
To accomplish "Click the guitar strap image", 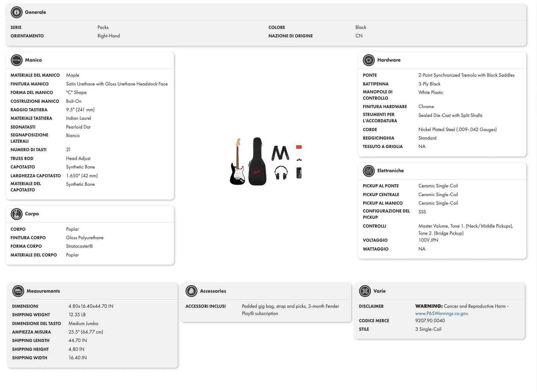I will (x=280, y=153).
